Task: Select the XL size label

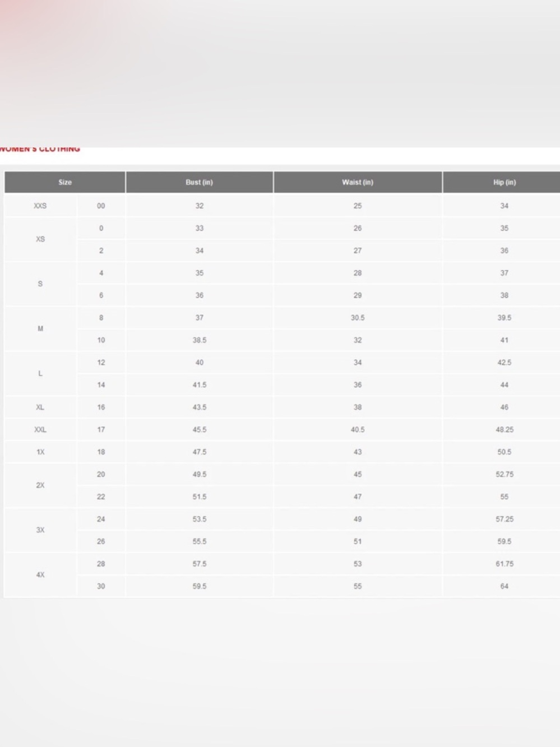Action: point(40,407)
